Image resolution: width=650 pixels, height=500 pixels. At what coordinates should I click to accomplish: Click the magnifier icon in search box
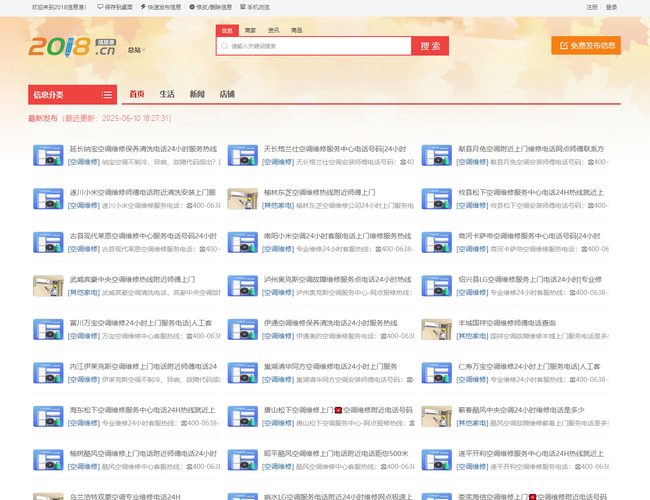coord(224,46)
